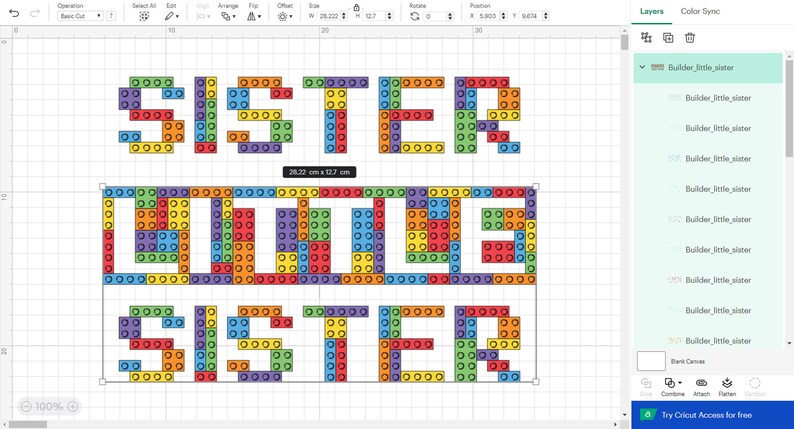Click the bottom-right selection handle
Viewport: 794px width, 429px height.
point(536,381)
